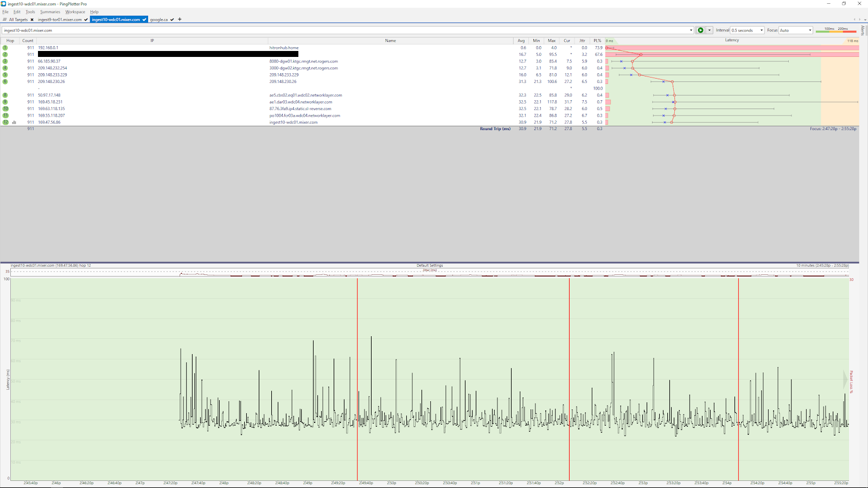Image resolution: width=868 pixels, height=488 pixels.
Task: Add a new target tab with plus icon
Action: [x=180, y=20]
